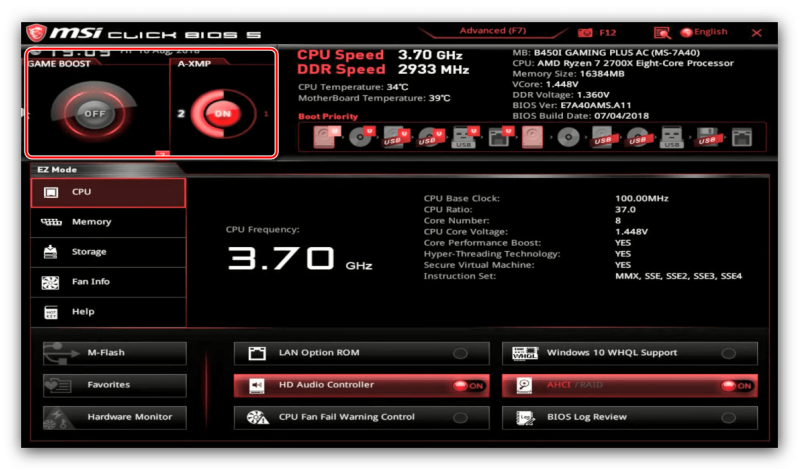The height and width of the screenshot is (470, 800).
Task: Click the CPU Temperature 34°C line
Action: 353,87
